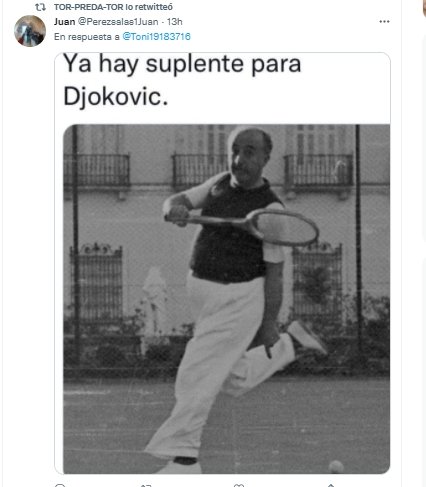Click the display name 'Juan'

coord(64,22)
